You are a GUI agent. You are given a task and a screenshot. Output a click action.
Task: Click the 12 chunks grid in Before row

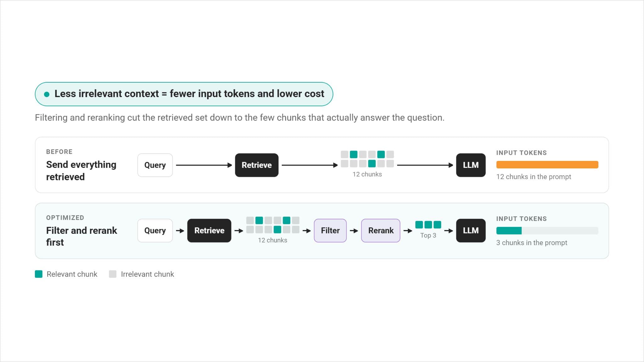[x=367, y=159]
